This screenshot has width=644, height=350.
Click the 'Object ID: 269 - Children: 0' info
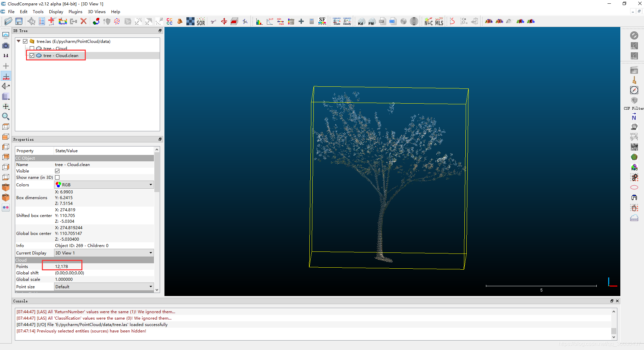pyautogui.click(x=82, y=246)
